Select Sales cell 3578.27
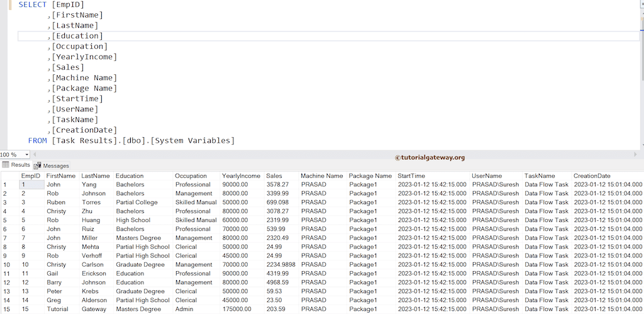644x314 pixels. click(281, 184)
